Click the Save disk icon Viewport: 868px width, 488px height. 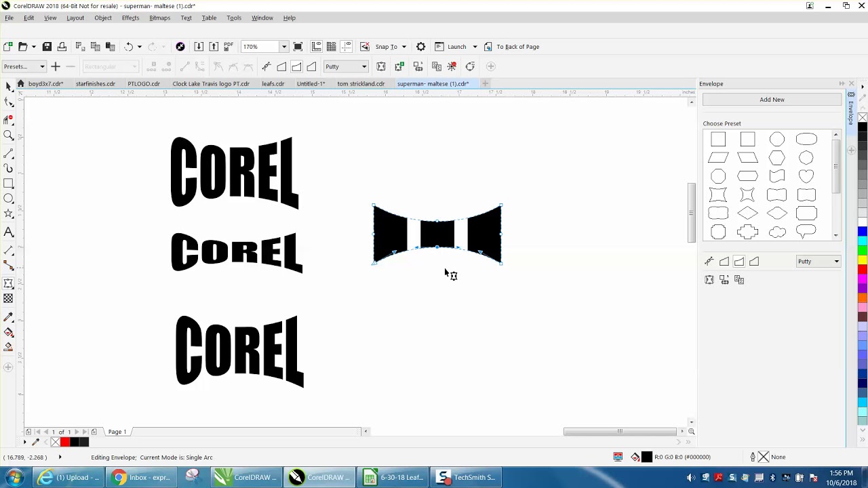tap(47, 47)
